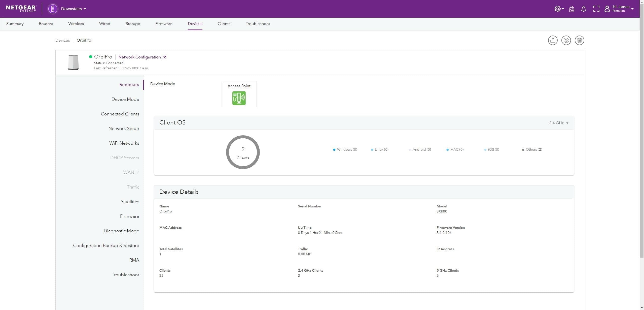644x310 pixels.
Task: Open the notifications bell
Action: coord(583,9)
